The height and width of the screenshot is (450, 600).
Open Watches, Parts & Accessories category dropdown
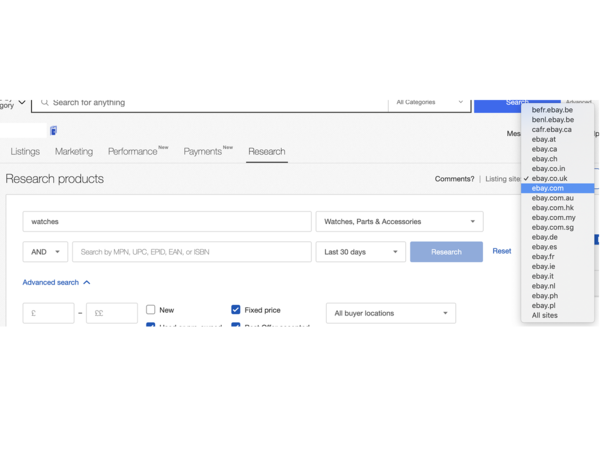pyautogui.click(x=399, y=222)
